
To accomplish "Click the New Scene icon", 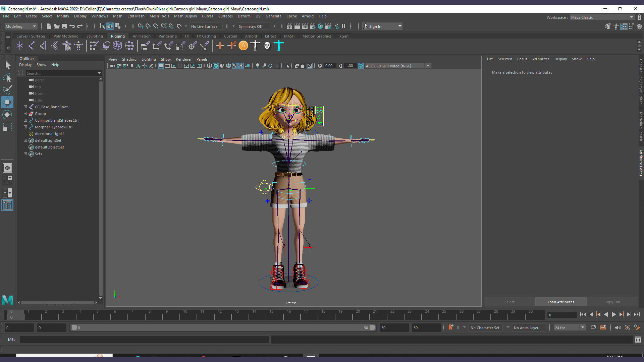I will click(49, 26).
